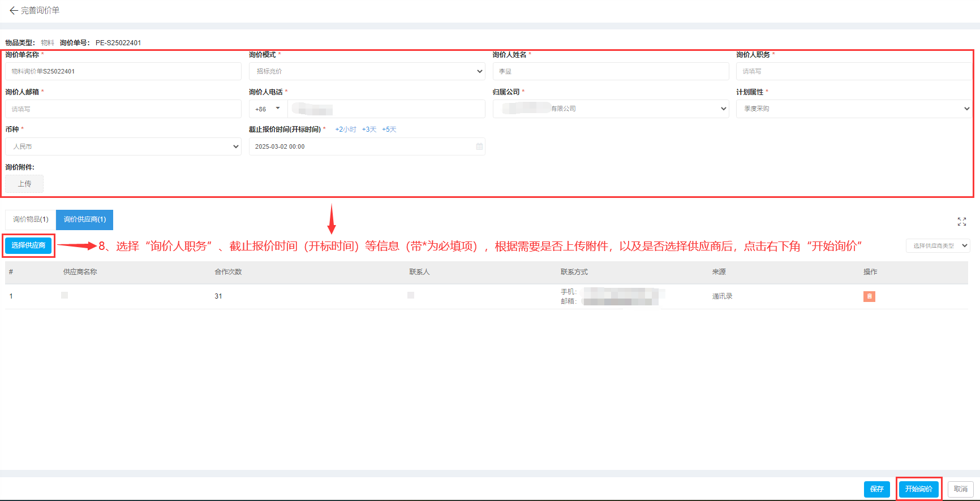
Task: Select the 询价供应商(1) tab
Action: click(x=84, y=219)
